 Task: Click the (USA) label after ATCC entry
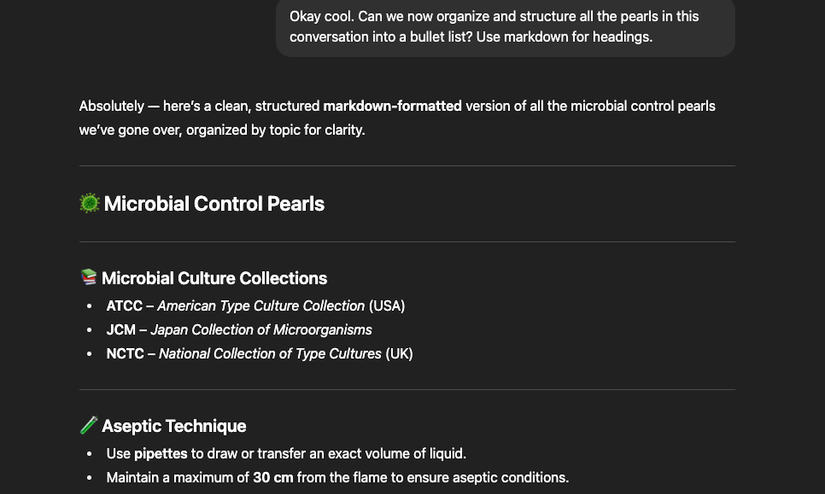coord(387,306)
